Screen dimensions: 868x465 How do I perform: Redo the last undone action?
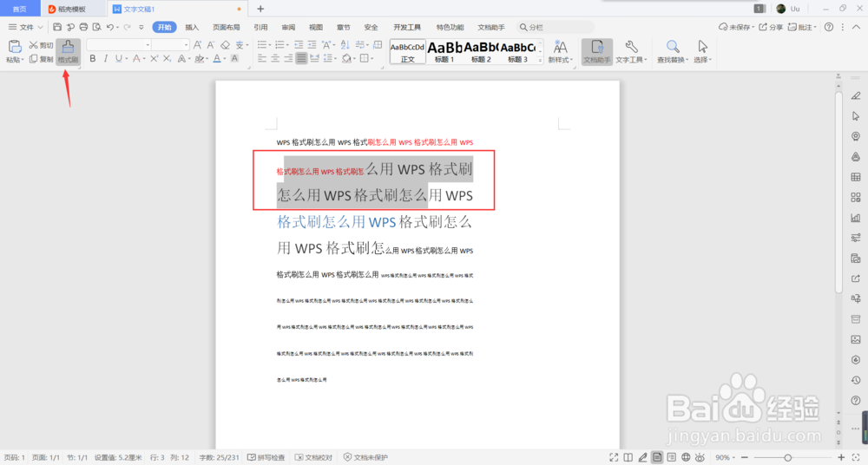[128, 27]
